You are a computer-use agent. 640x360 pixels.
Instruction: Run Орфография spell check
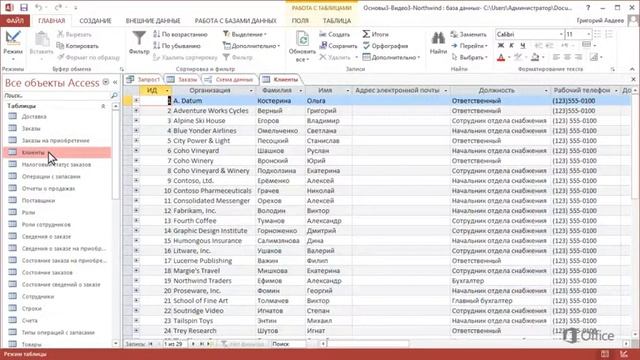tap(385, 46)
